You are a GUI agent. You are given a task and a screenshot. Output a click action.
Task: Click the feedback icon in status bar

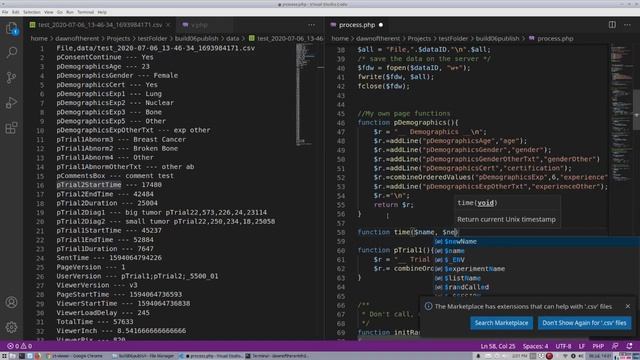click(615, 346)
